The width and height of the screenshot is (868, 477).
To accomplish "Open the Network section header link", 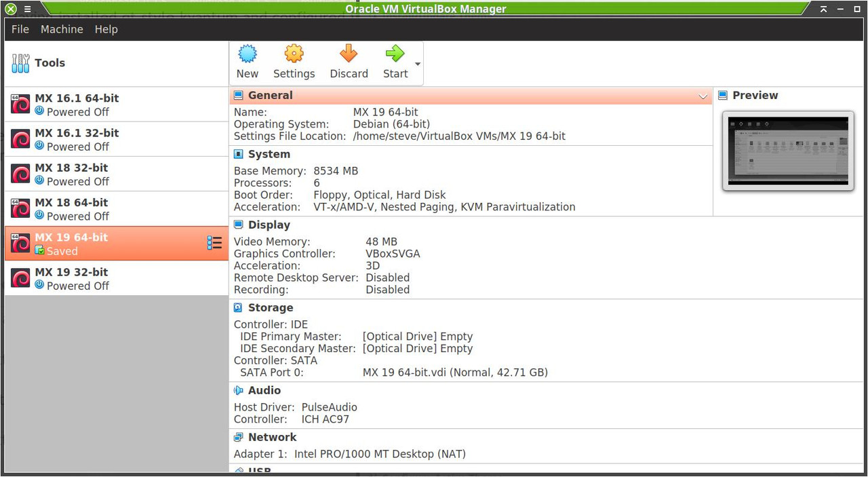I will (x=273, y=438).
